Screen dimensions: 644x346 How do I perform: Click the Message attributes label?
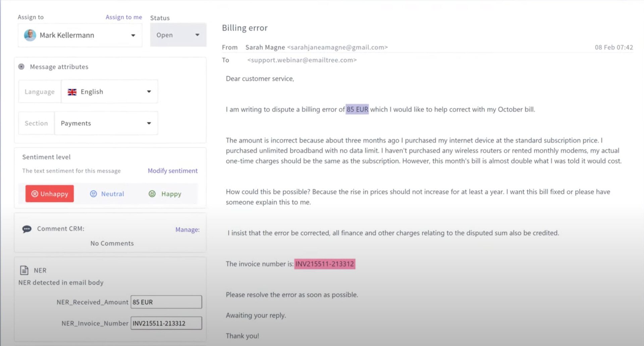point(59,67)
